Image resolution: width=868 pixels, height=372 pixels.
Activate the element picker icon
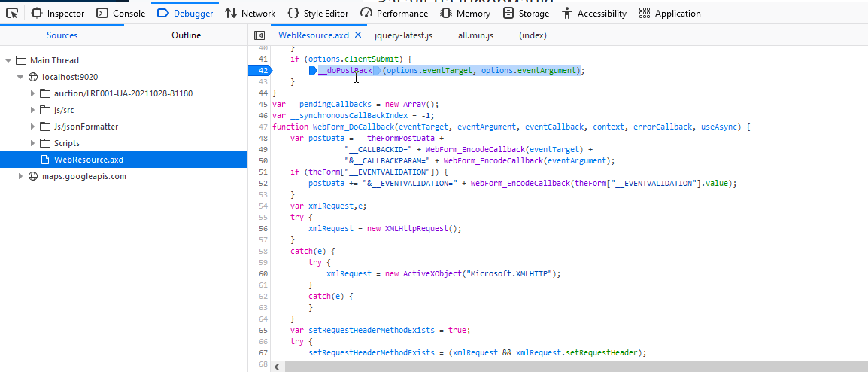[12, 13]
